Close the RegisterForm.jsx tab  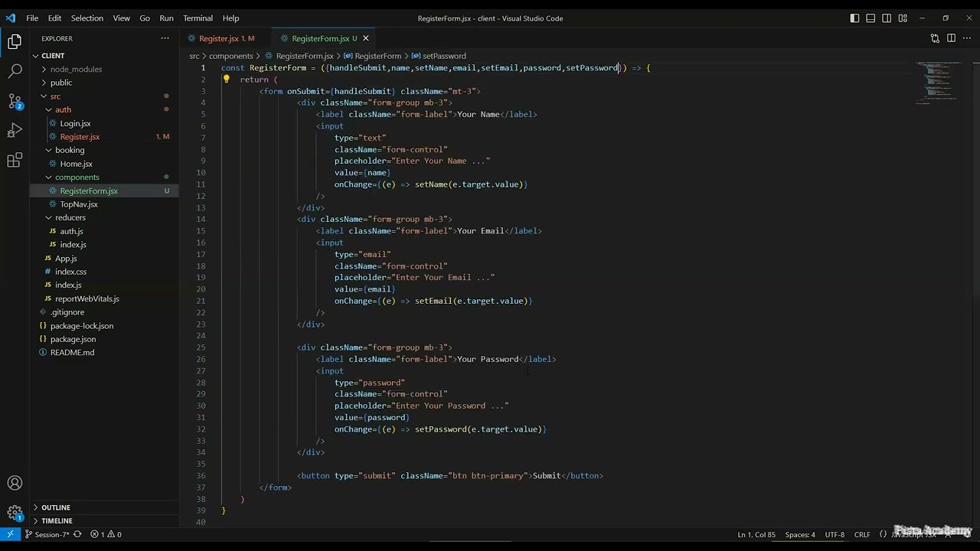point(365,38)
